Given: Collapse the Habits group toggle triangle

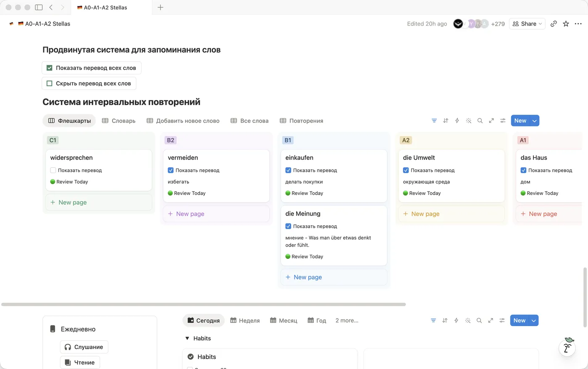Looking at the screenshot, I should click(x=187, y=338).
